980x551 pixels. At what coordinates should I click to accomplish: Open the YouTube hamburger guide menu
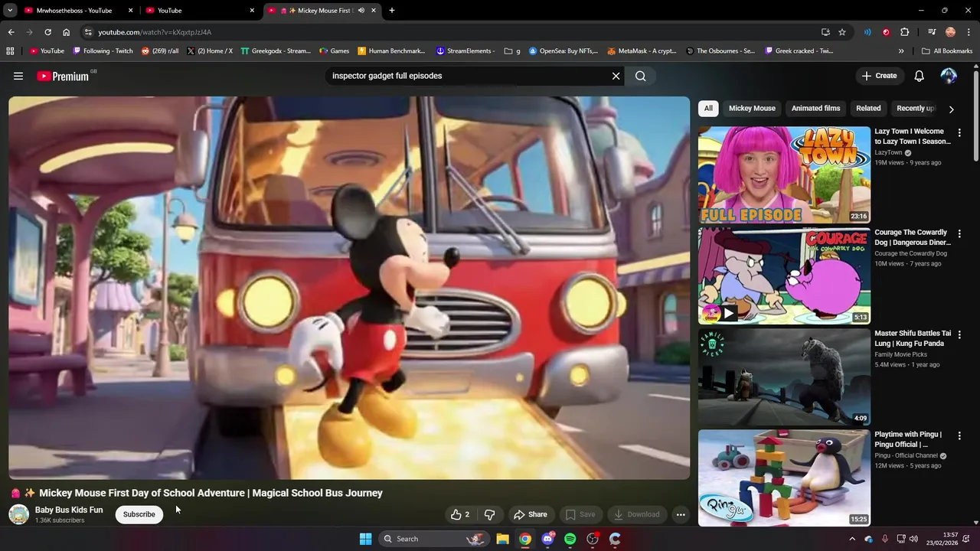click(18, 76)
